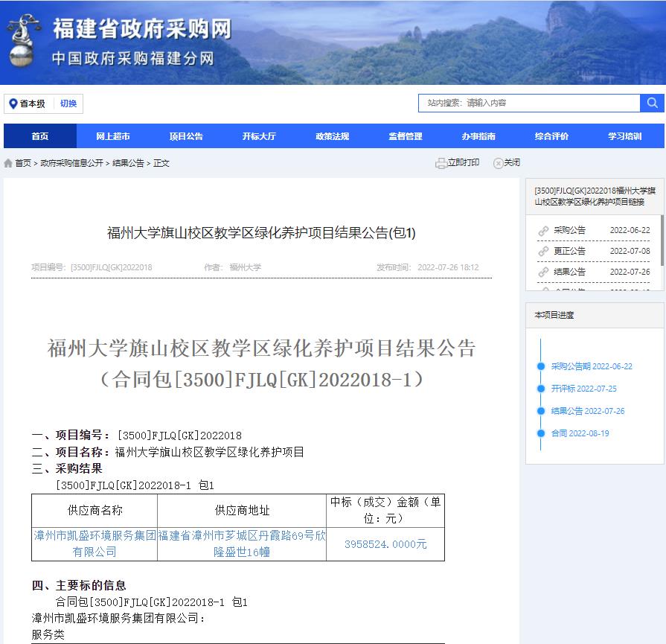
Task: Open the 办事指南 navigation tab
Action: tap(478, 136)
